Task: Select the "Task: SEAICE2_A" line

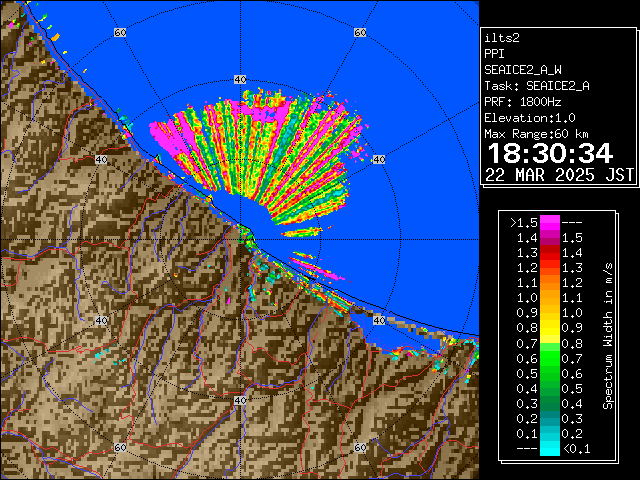Action: click(x=537, y=86)
